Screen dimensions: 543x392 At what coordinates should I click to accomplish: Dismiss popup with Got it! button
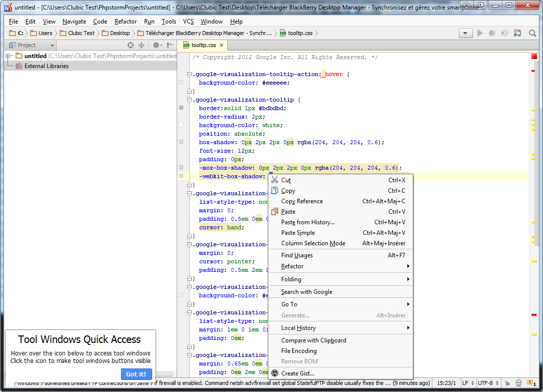coord(136,374)
